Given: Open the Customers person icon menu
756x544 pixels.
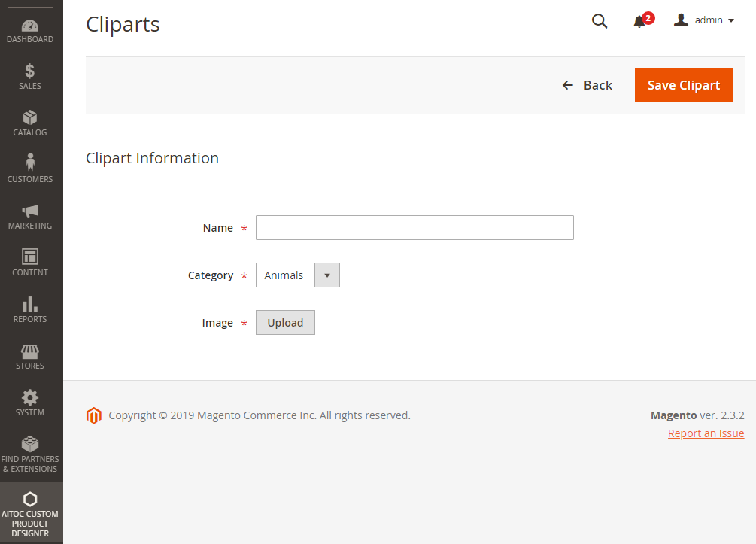Looking at the screenshot, I should point(30,162).
